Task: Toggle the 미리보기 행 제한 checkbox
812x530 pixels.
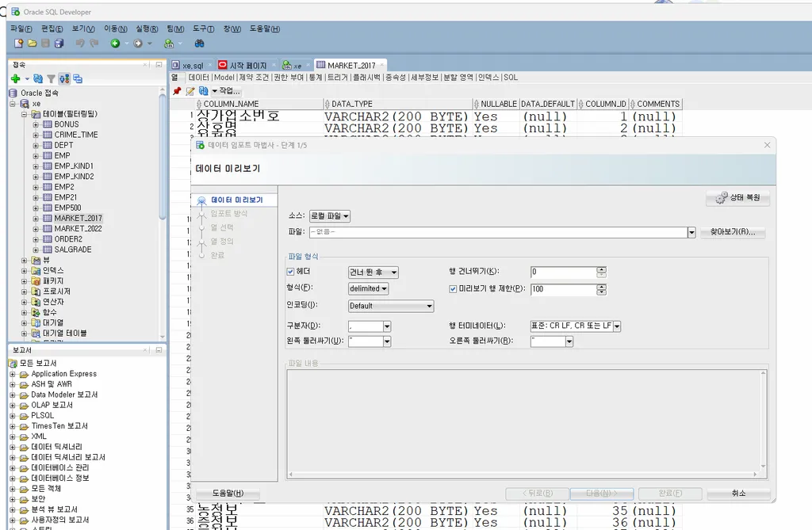Action: coord(453,289)
